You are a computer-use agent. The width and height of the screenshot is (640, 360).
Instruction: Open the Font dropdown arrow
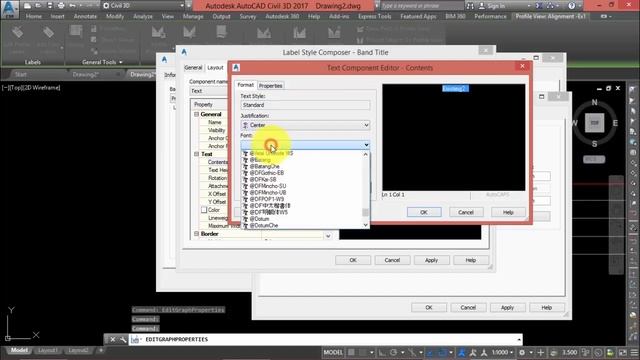pyautogui.click(x=366, y=145)
